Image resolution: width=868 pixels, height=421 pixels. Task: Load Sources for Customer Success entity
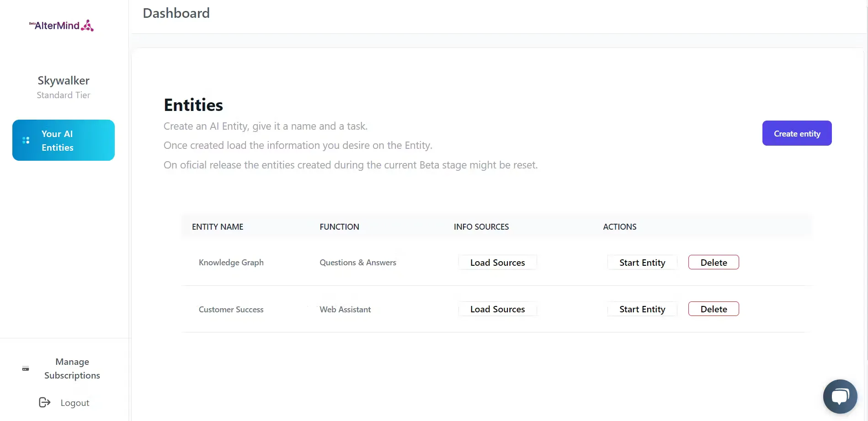pos(497,309)
